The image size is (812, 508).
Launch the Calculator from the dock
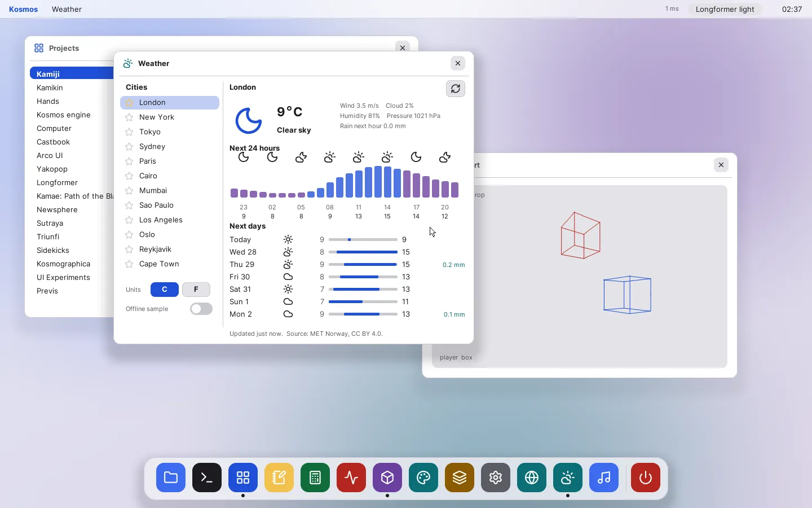pyautogui.click(x=315, y=478)
